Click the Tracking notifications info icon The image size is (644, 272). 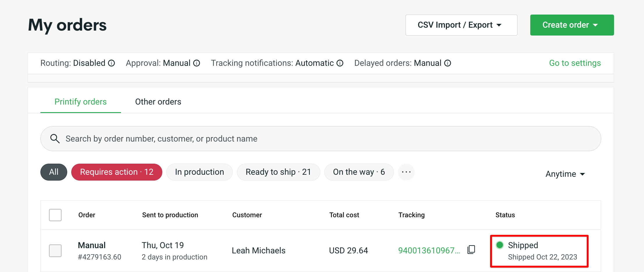[x=339, y=63]
